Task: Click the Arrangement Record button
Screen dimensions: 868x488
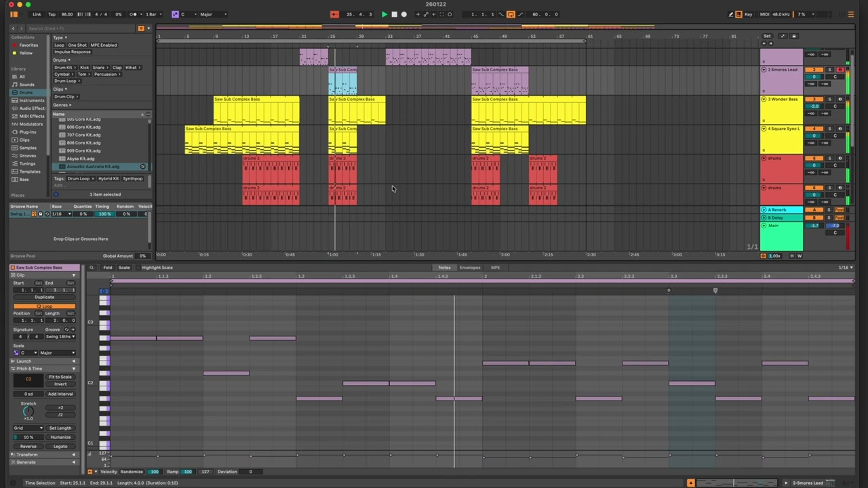Action: 403,14
